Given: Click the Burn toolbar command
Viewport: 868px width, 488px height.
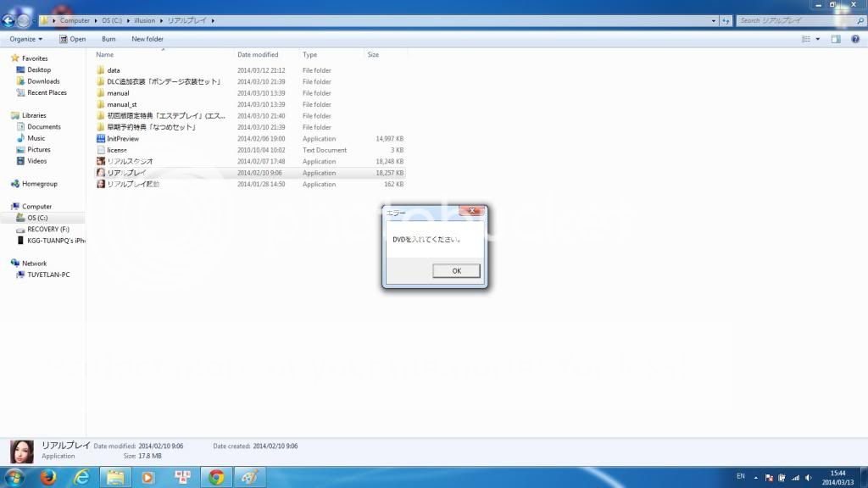Looking at the screenshot, I should coord(108,39).
